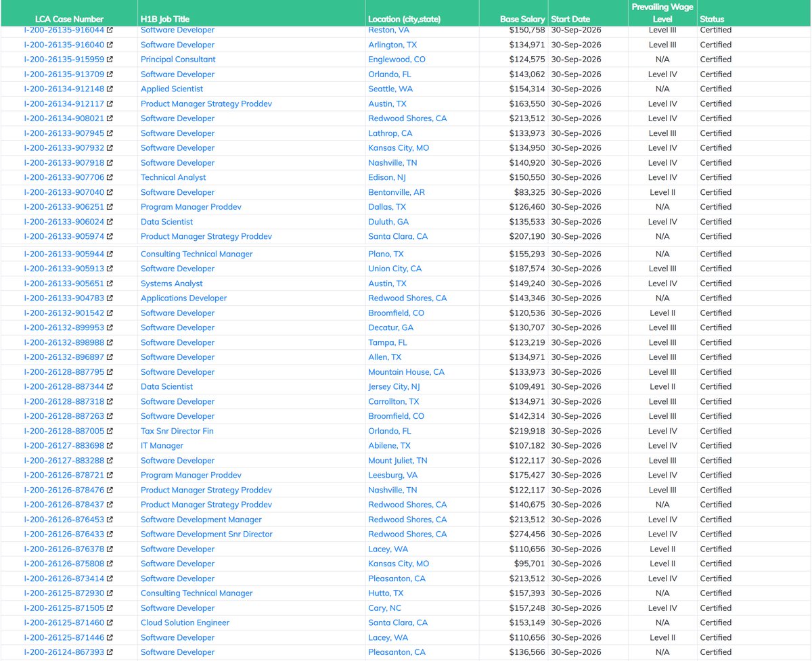Open external-link icon beside I-200-26133-907706
812x661 pixels.
pyautogui.click(x=110, y=177)
